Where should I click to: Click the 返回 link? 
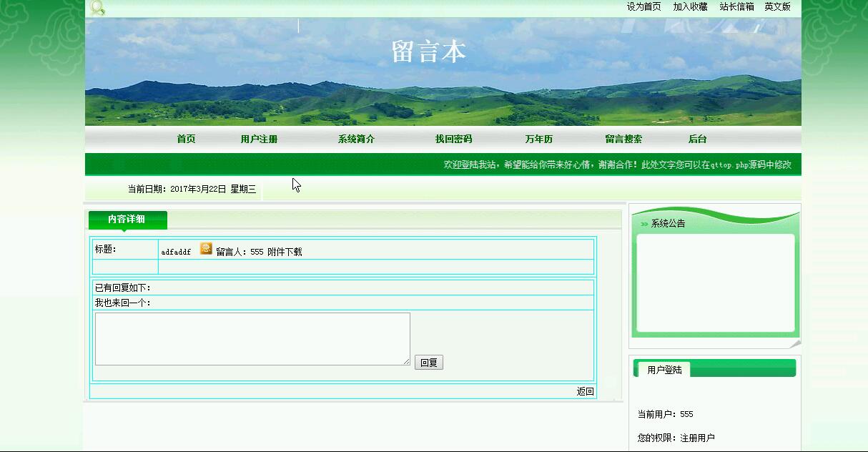[x=585, y=392]
